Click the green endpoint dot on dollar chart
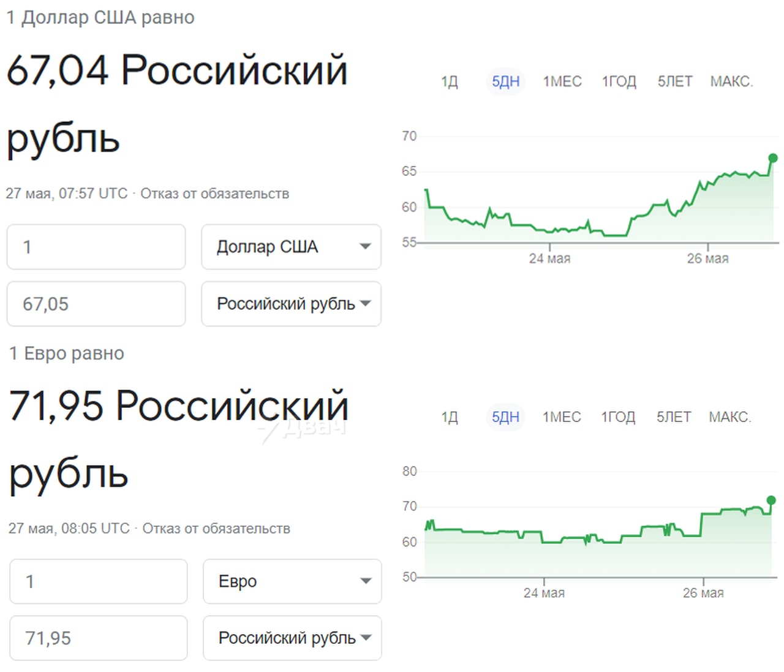 click(773, 158)
